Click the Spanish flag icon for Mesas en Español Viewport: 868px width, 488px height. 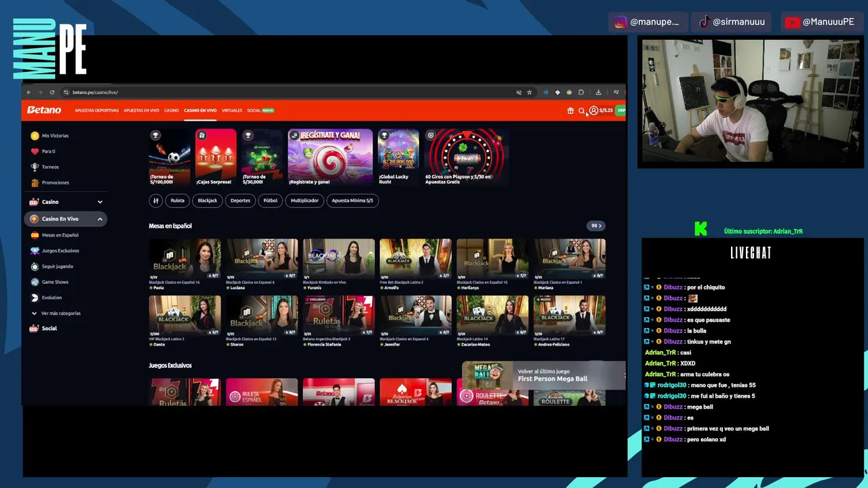coord(35,235)
